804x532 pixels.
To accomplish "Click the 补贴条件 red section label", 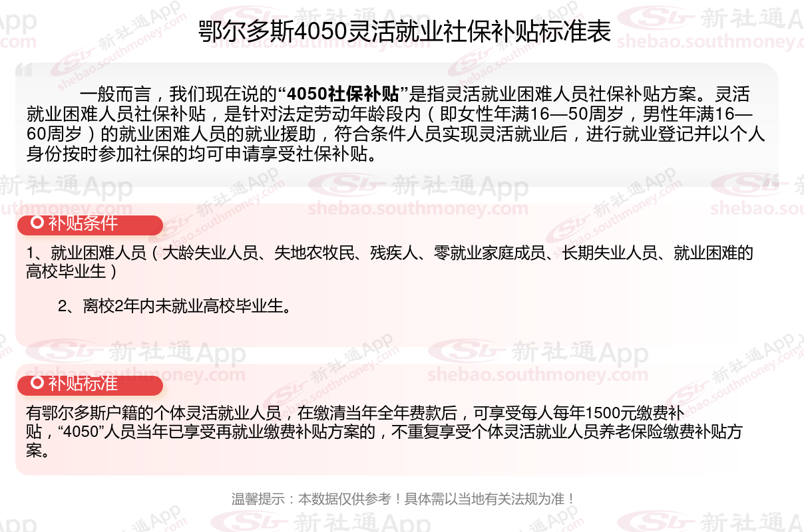I will 90,225.
